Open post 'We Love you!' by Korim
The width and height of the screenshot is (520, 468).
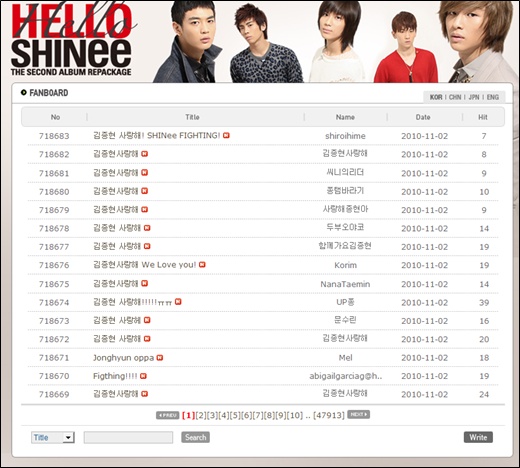click(x=144, y=265)
